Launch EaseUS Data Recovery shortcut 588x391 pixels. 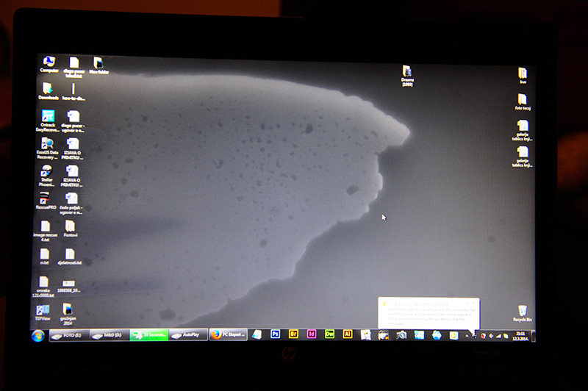click(47, 148)
